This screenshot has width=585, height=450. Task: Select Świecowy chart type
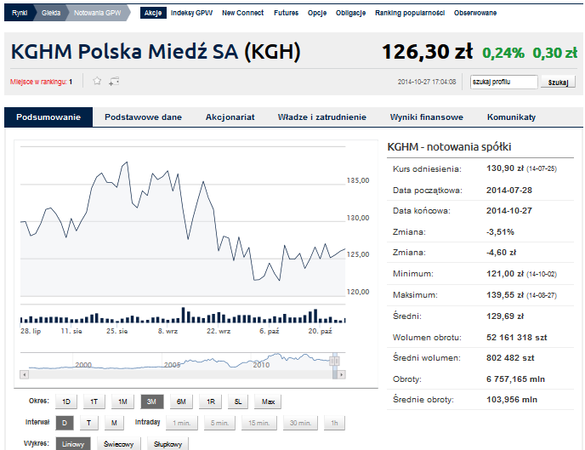[119, 444]
